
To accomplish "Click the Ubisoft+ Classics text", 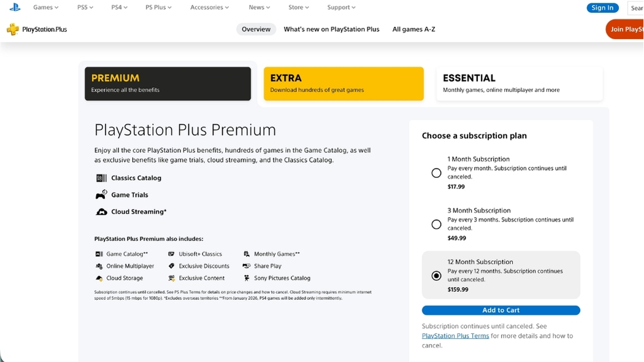I will click(200, 254).
